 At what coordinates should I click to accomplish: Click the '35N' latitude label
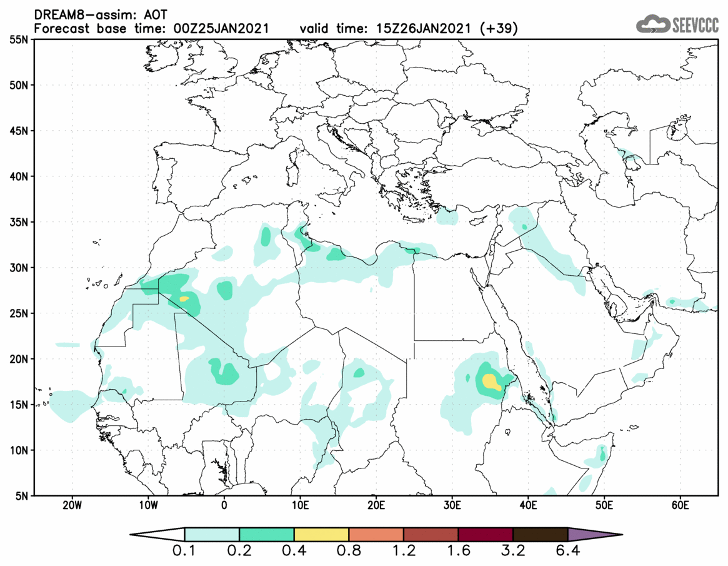(19, 222)
